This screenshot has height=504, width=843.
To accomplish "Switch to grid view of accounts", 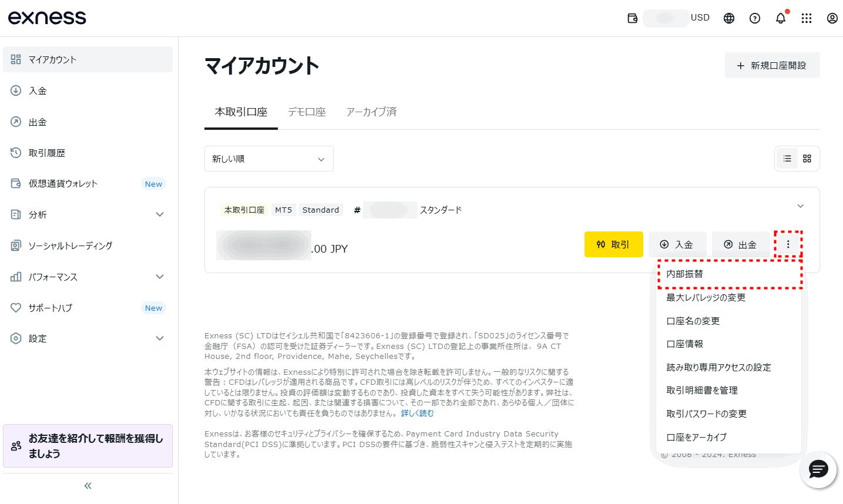I will (807, 159).
